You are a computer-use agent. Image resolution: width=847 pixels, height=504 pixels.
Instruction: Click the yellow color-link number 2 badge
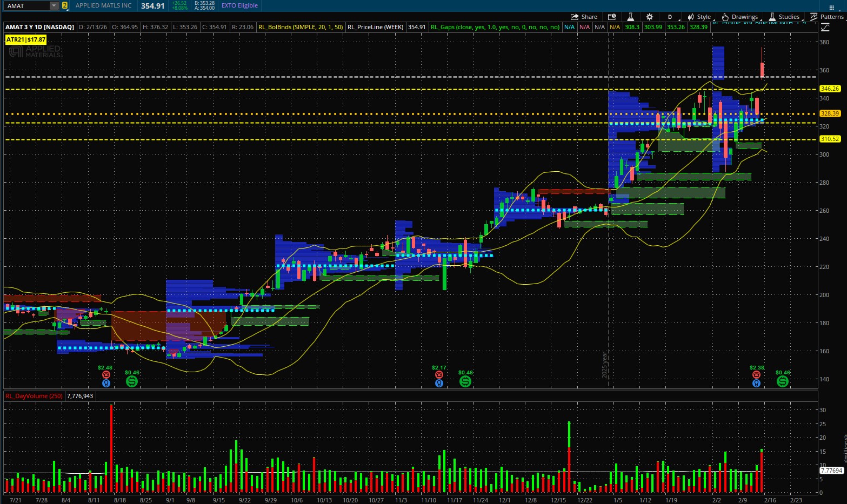(x=65, y=5)
